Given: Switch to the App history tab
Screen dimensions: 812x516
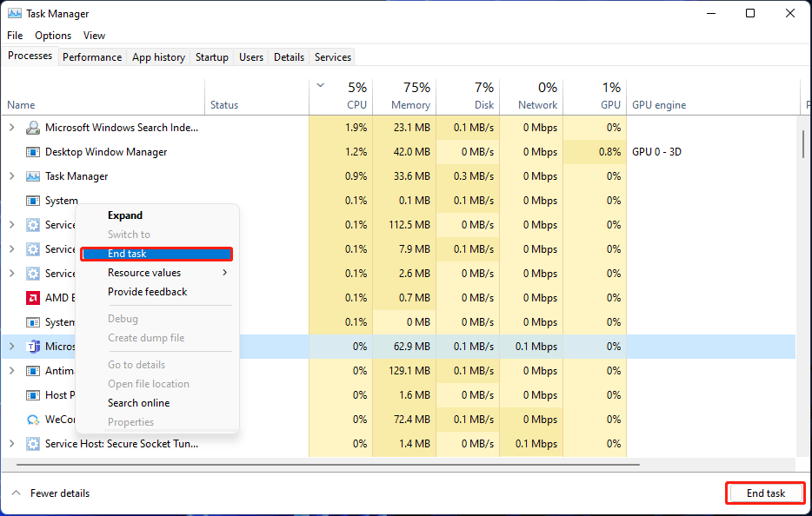Looking at the screenshot, I should pyautogui.click(x=158, y=57).
